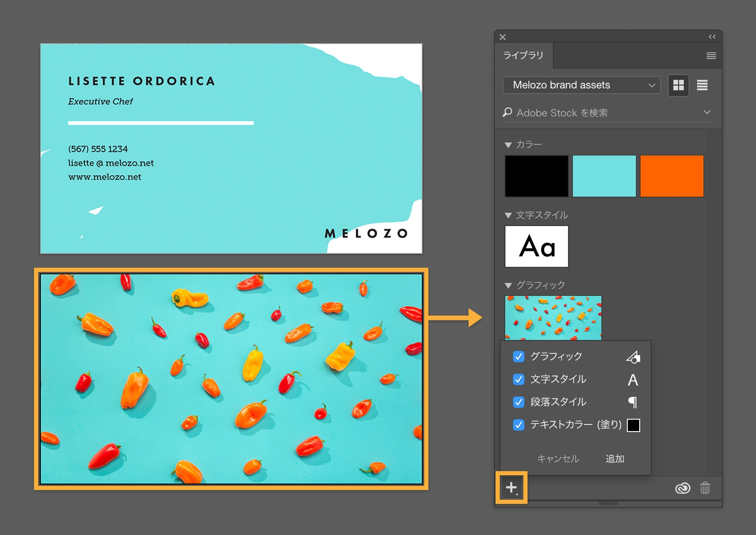Click the www.melozo.net text
This screenshot has height=535, width=756.
[x=105, y=177]
